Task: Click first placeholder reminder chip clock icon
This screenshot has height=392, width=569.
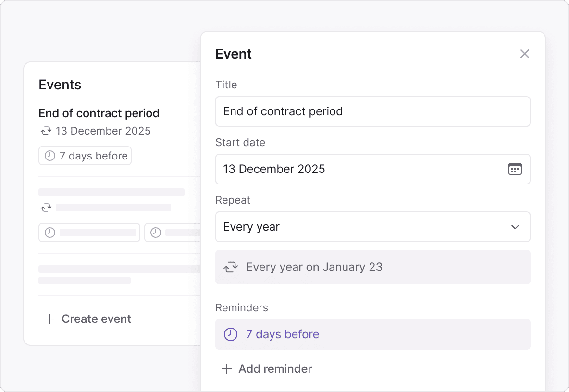Action: tap(49, 233)
